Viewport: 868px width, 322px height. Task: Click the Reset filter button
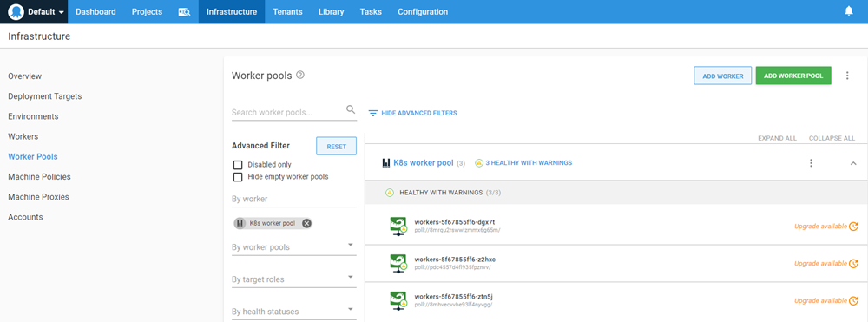[337, 147]
